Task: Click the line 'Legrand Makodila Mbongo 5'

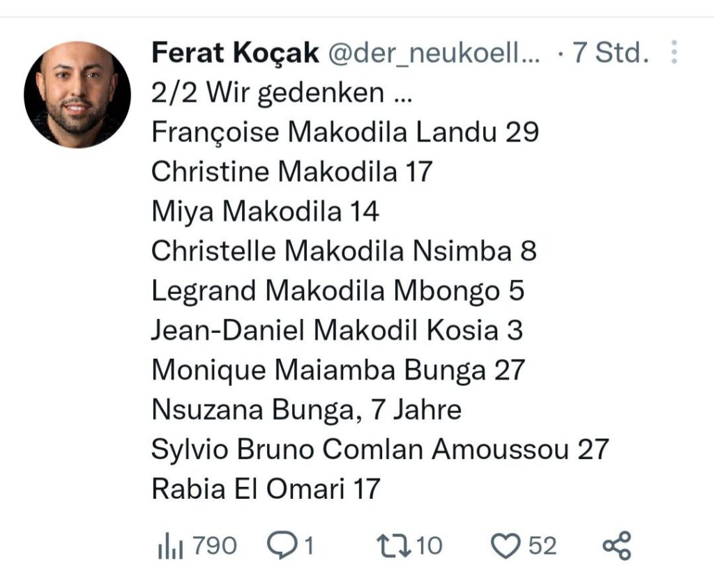Action: 337,291
